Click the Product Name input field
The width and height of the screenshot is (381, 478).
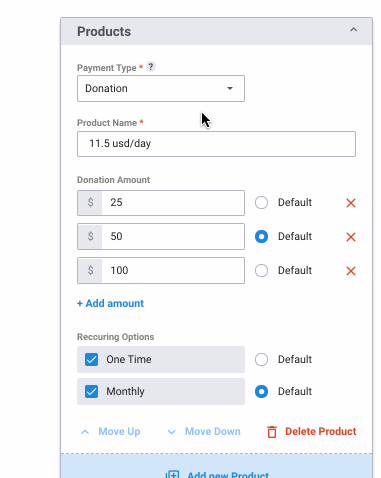(x=216, y=144)
